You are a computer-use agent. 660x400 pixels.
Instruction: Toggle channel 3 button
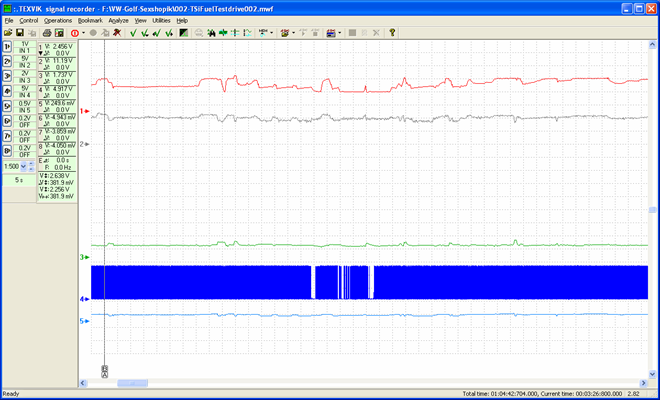(7, 76)
